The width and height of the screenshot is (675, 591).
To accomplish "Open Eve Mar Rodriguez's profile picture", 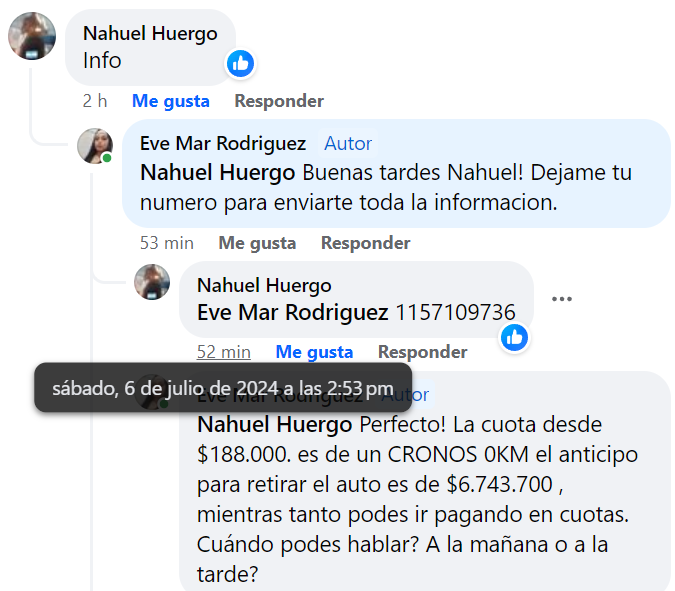I will tap(95, 146).
